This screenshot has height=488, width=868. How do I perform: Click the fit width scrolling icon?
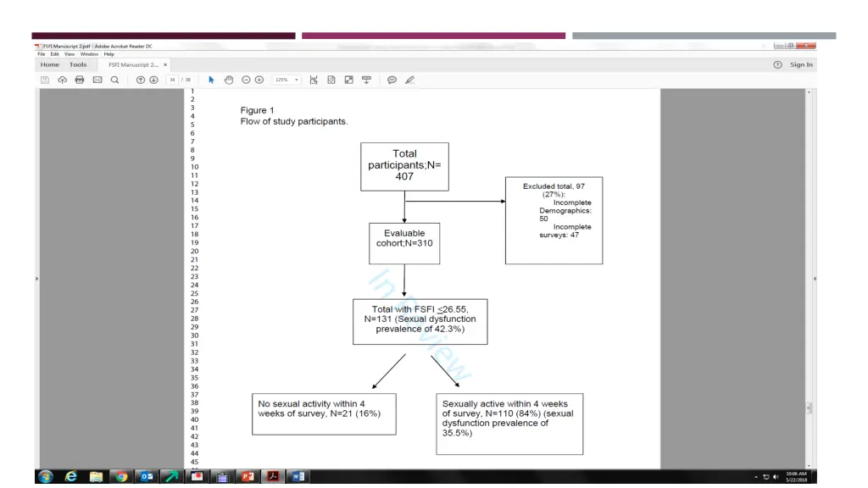click(314, 80)
